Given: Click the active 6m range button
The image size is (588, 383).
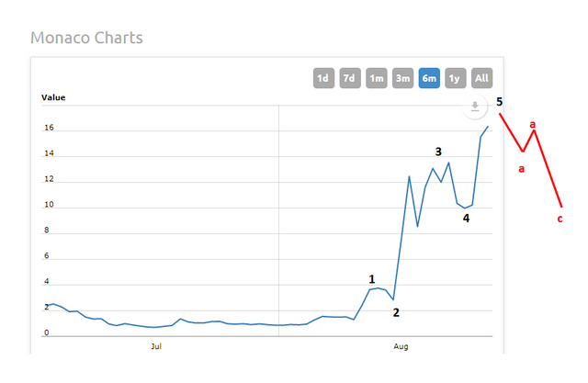Looking at the screenshot, I should (x=429, y=79).
